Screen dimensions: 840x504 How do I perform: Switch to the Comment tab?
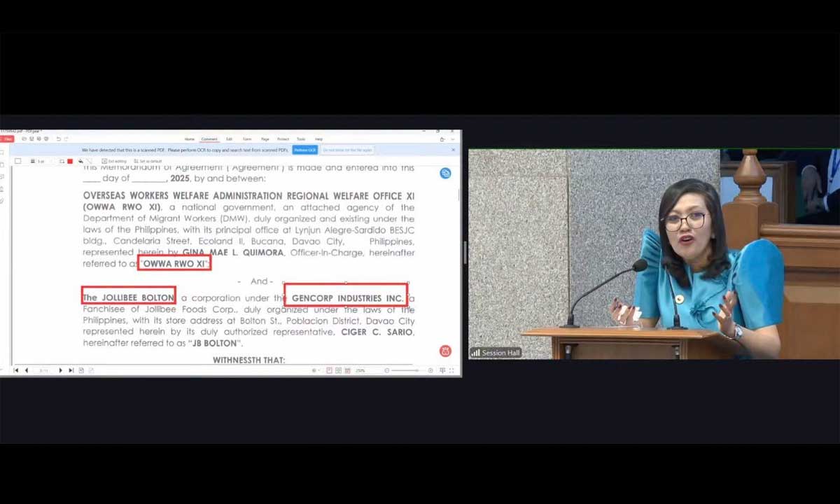click(209, 139)
